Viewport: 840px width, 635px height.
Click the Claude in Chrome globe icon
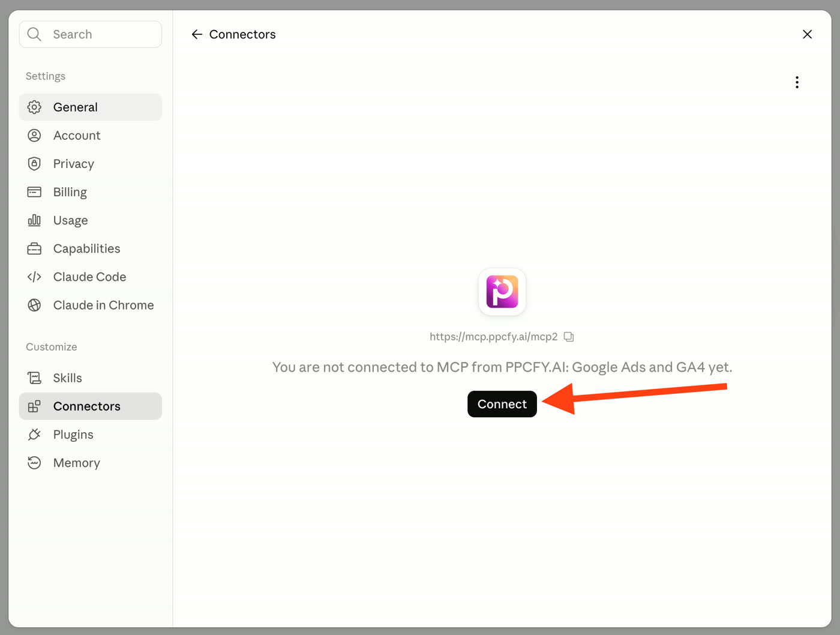[34, 305]
